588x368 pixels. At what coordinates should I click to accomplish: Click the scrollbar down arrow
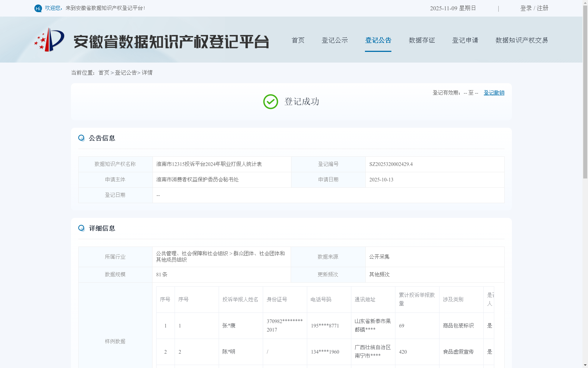coord(585,365)
